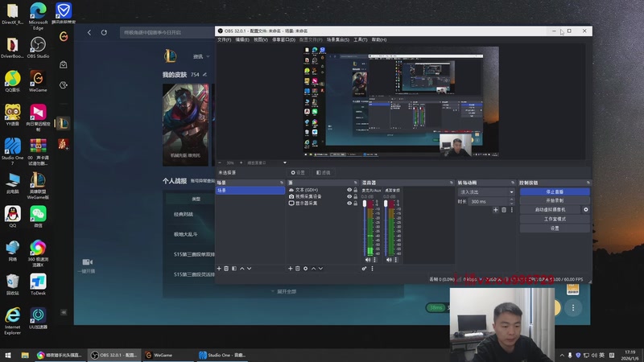Click the 工作室模式 button
Image resolution: width=644 pixels, height=362 pixels.
555,219
